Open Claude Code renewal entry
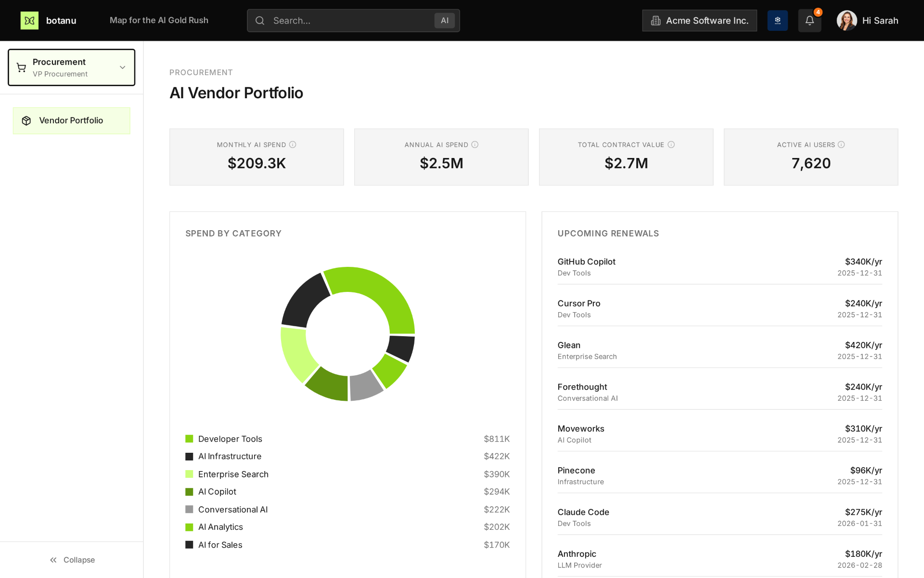924x578 pixels. click(719, 517)
